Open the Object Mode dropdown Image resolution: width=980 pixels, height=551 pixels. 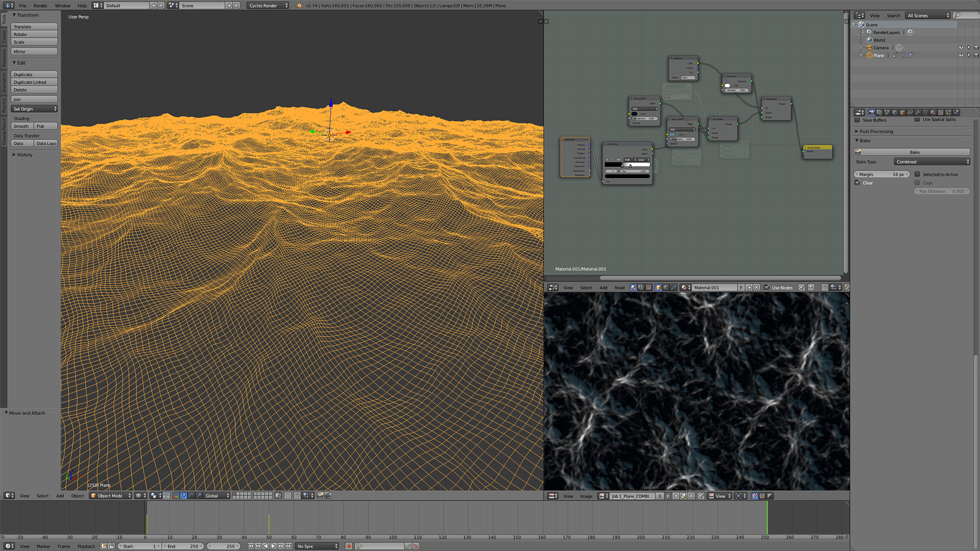pos(111,495)
